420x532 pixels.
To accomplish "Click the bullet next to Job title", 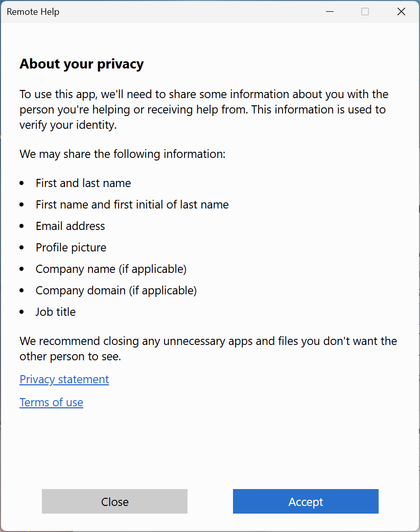I will 21,312.
